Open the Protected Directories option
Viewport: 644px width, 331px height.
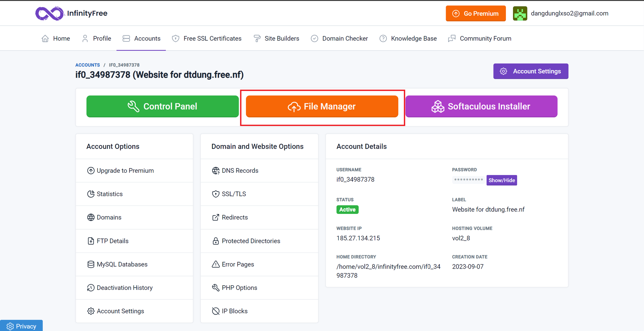259,241
